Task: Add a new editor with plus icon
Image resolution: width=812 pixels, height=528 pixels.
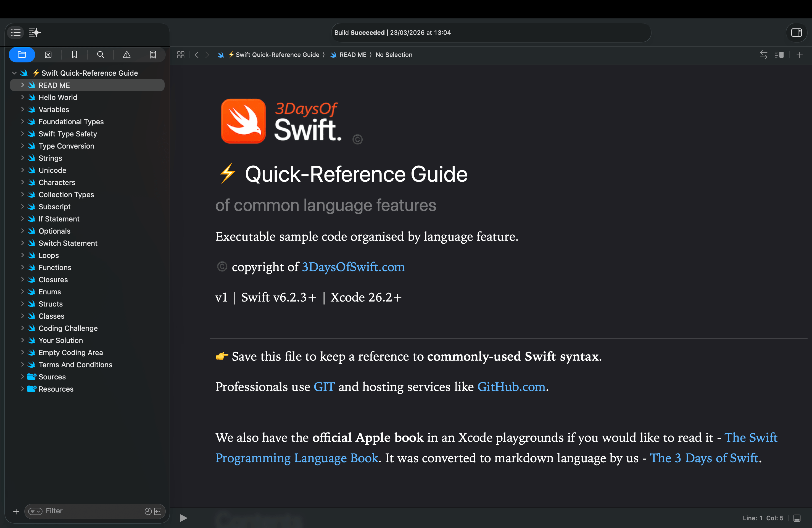Action: [x=800, y=55]
